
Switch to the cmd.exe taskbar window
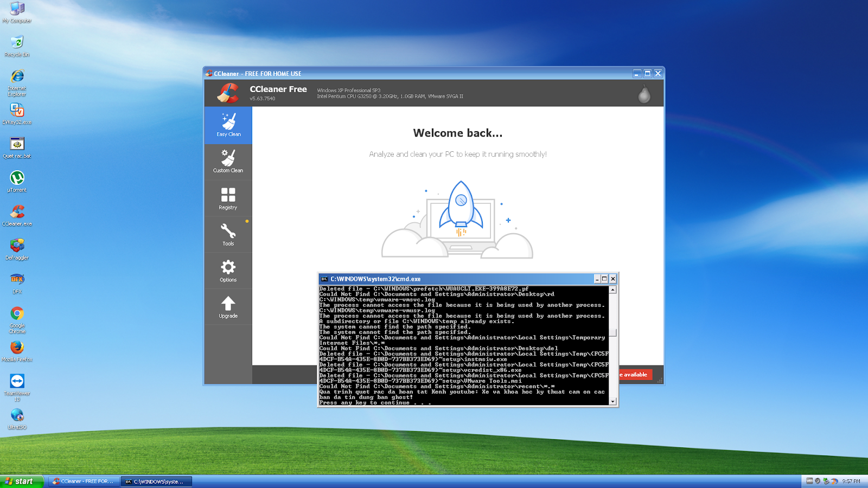pyautogui.click(x=156, y=481)
